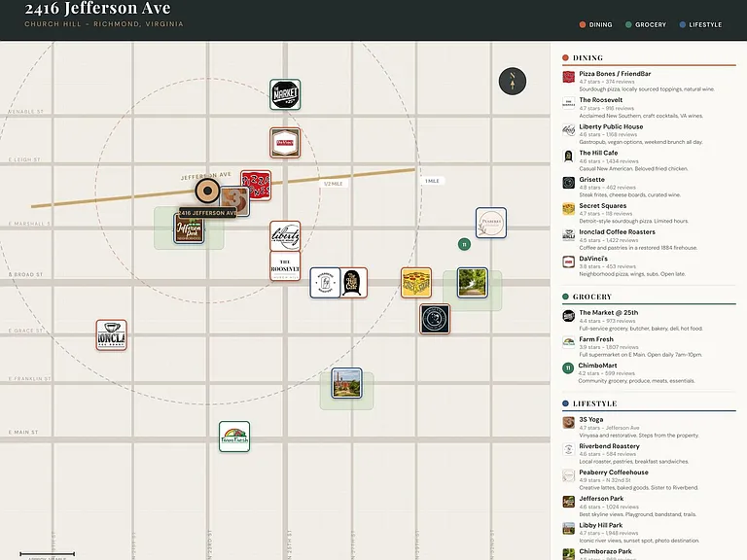The image size is (747, 560).
Task: Open the Grisette list entry
Action: pos(649,187)
